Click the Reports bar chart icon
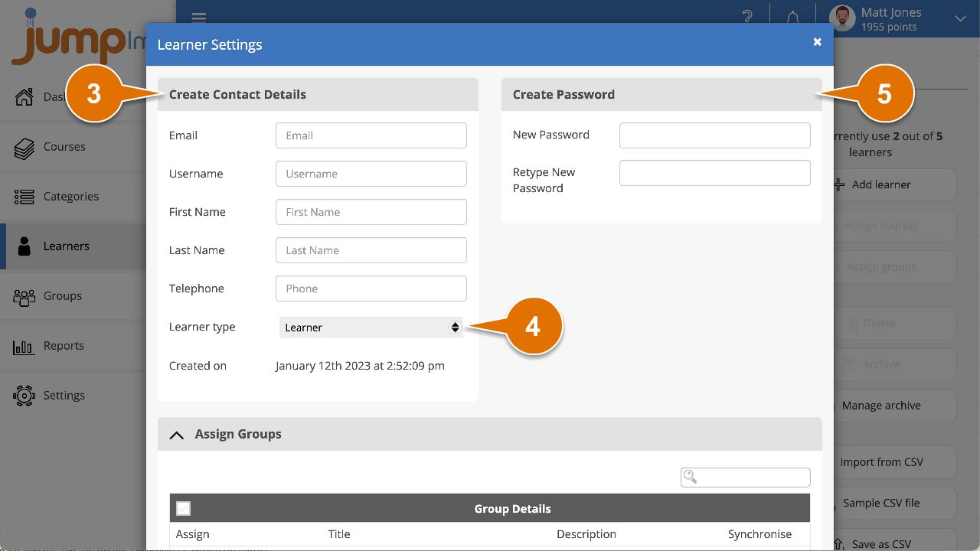This screenshot has width=980, height=551. click(x=24, y=347)
